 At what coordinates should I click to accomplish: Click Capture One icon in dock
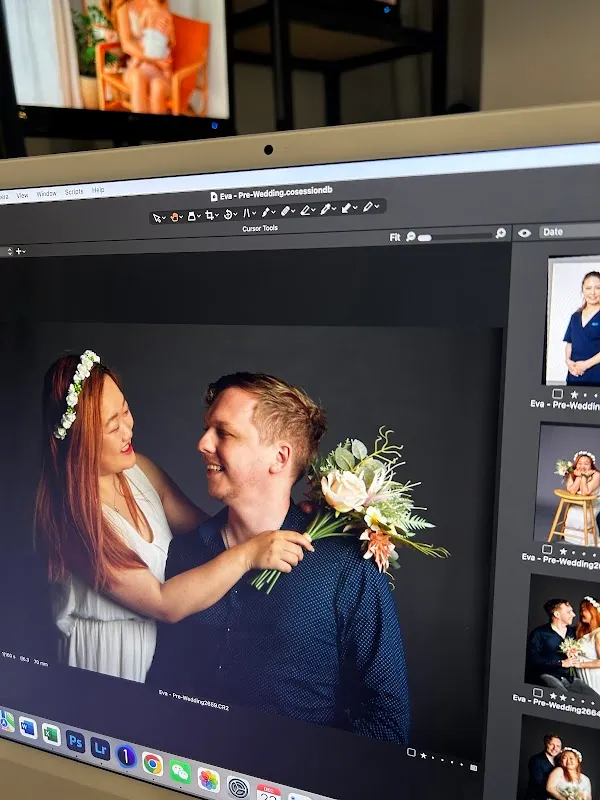(126, 756)
